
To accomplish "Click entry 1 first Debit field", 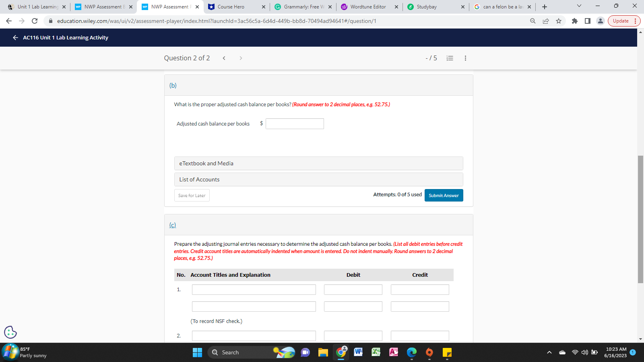I will tap(353, 290).
